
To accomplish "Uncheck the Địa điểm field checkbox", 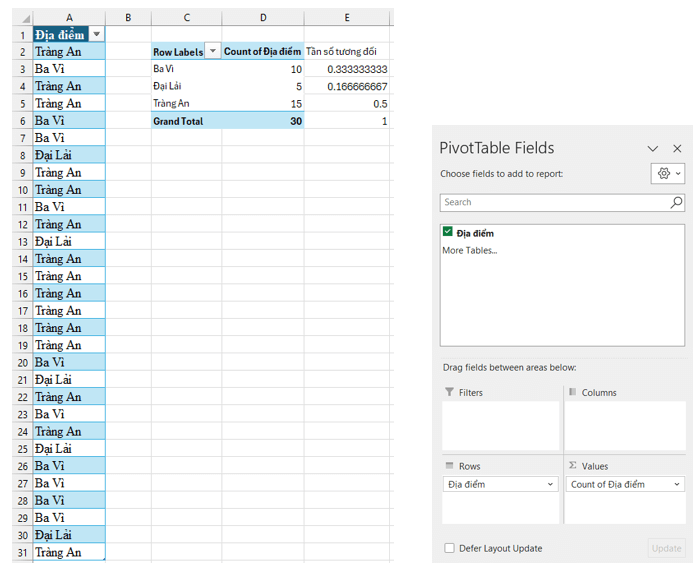I will coord(448,232).
